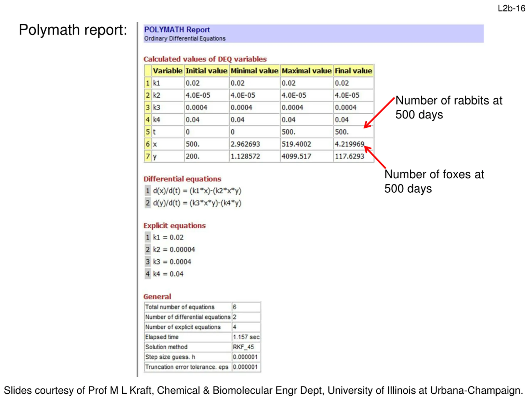
Task: Click y maximal value 4099.517
Action: [x=296, y=156]
